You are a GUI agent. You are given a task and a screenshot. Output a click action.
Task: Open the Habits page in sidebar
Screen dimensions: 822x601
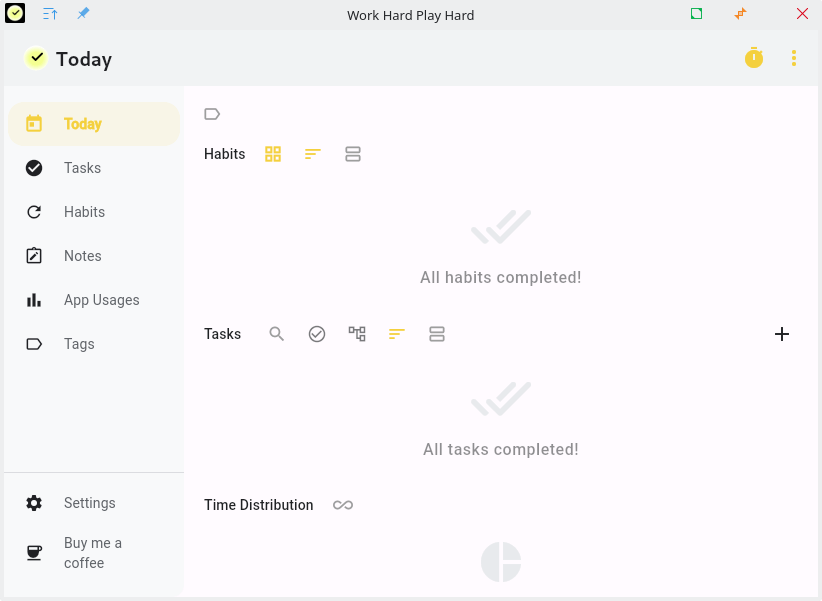click(x=84, y=212)
